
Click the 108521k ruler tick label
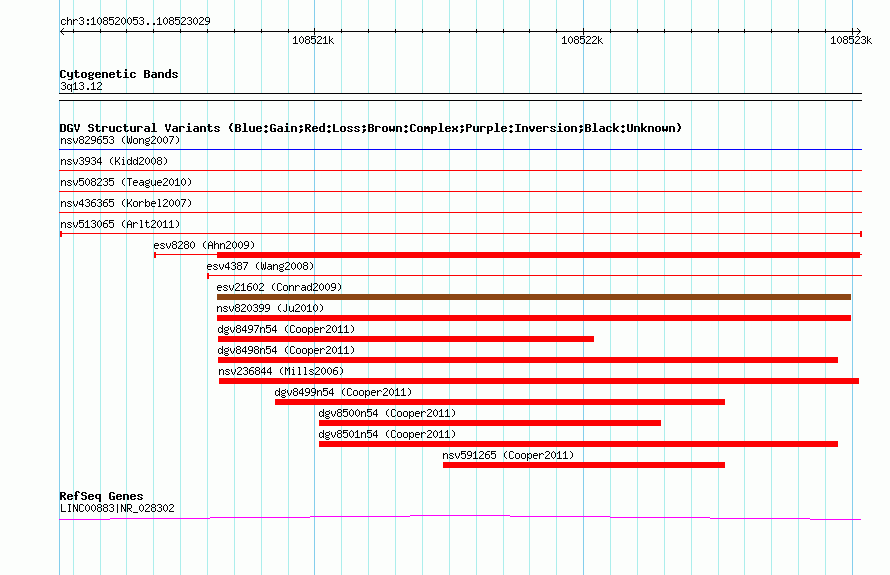pos(313,40)
